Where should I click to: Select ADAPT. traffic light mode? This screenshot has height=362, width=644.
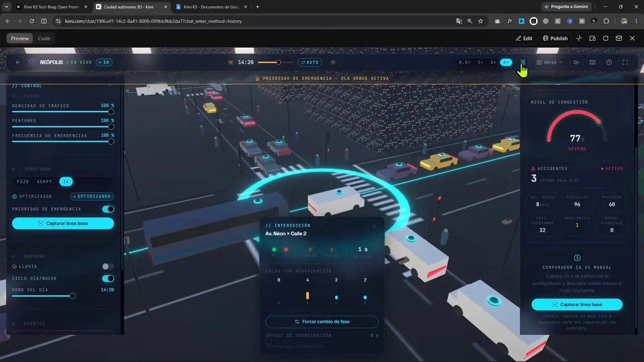point(46,182)
